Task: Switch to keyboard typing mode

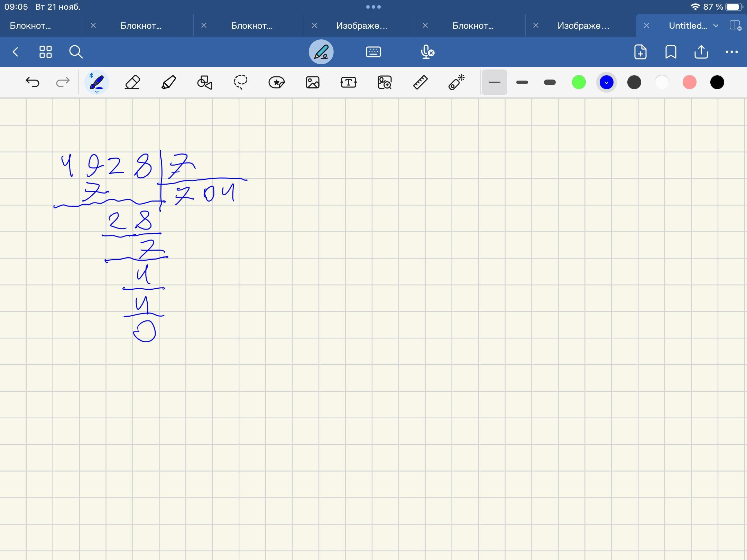Action: pos(373,52)
